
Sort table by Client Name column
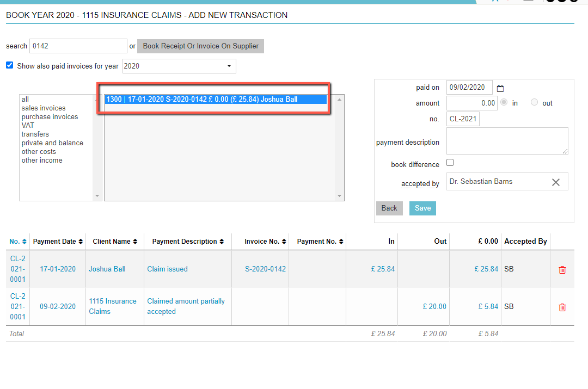click(x=115, y=242)
